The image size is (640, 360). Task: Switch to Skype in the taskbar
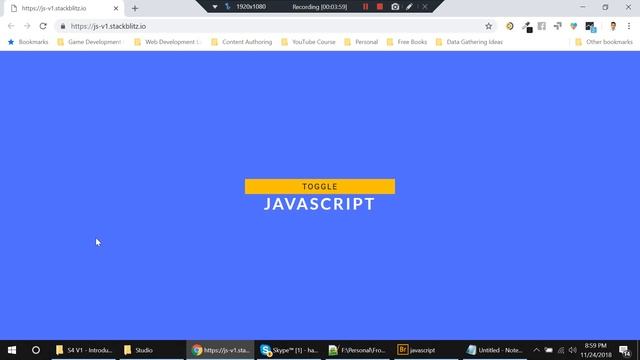tap(289, 350)
